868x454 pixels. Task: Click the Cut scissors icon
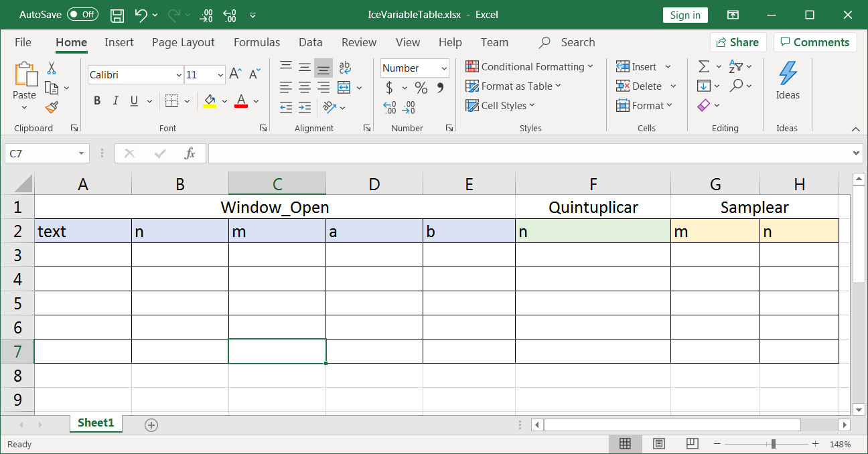(x=52, y=68)
